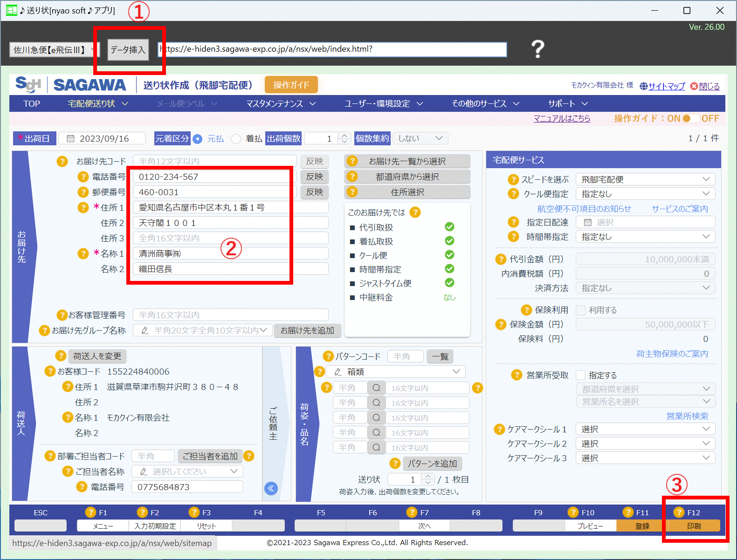Click the 操作ガイド orange button
The image size is (737, 560).
tap(291, 85)
